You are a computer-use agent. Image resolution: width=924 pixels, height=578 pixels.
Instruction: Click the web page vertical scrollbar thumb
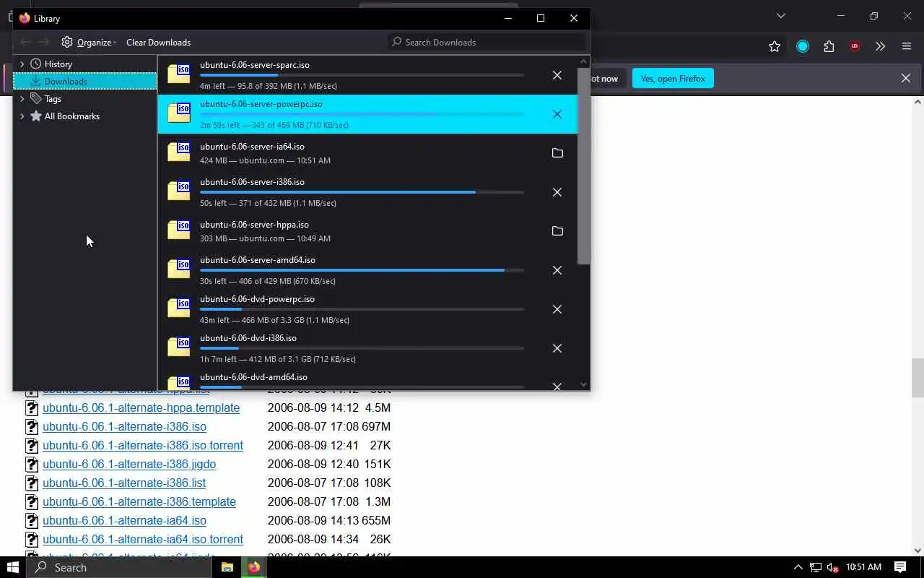(918, 378)
